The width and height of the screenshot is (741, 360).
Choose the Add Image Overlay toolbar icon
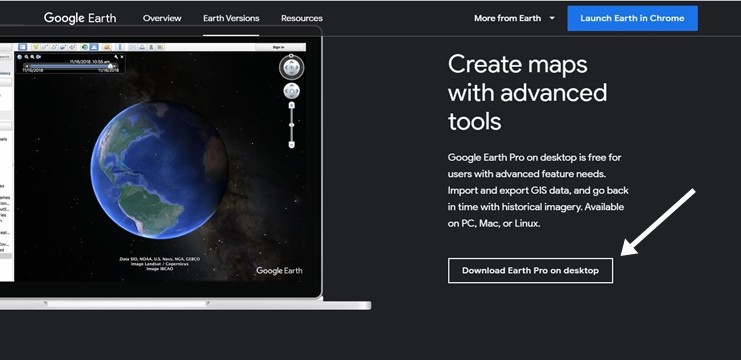[x=63, y=47]
